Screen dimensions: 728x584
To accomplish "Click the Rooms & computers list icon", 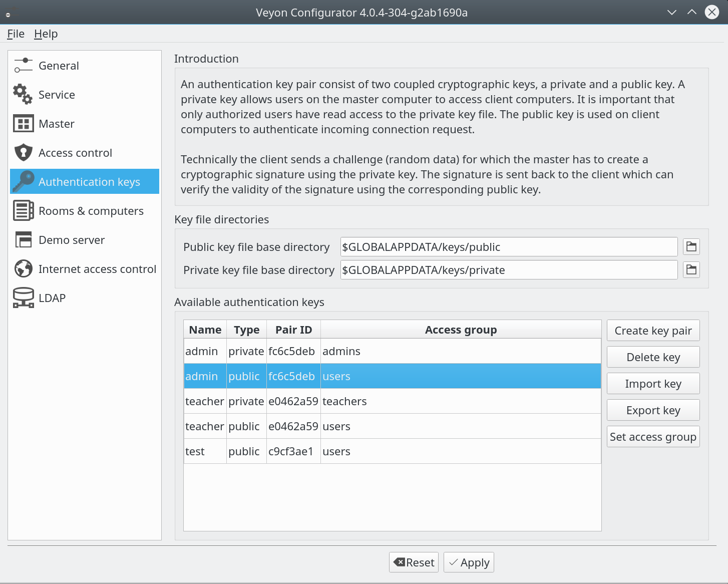I will (23, 210).
